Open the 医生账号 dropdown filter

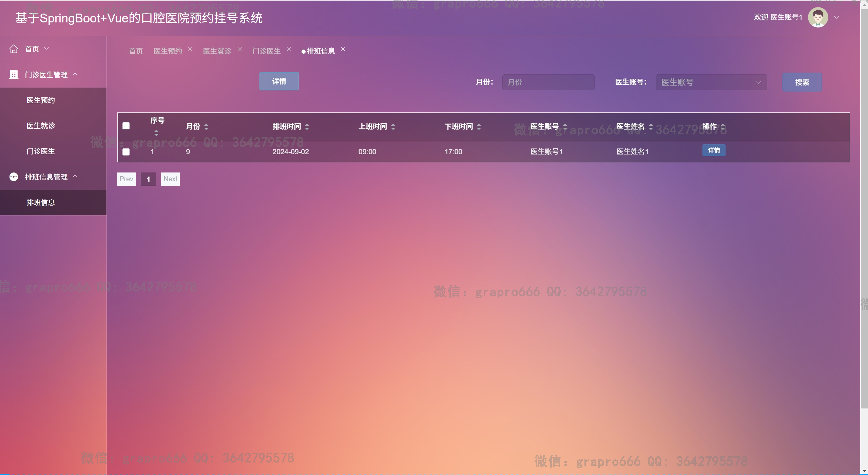tap(711, 82)
